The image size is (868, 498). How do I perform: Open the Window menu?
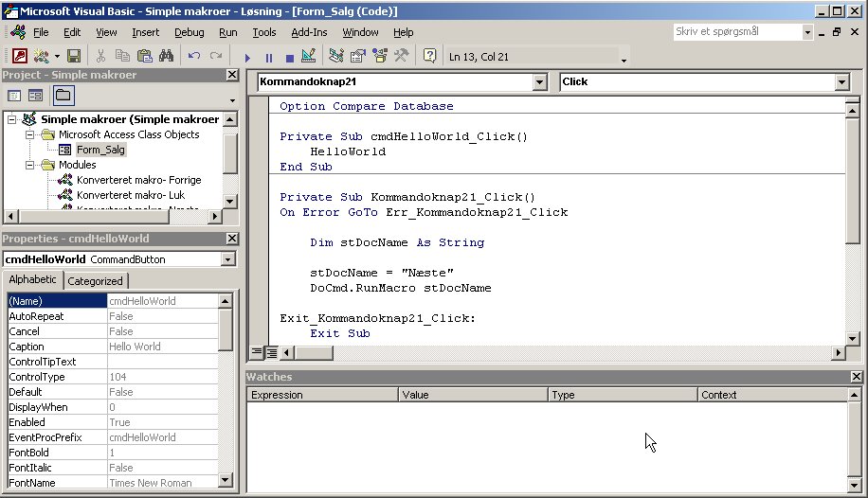(x=360, y=32)
